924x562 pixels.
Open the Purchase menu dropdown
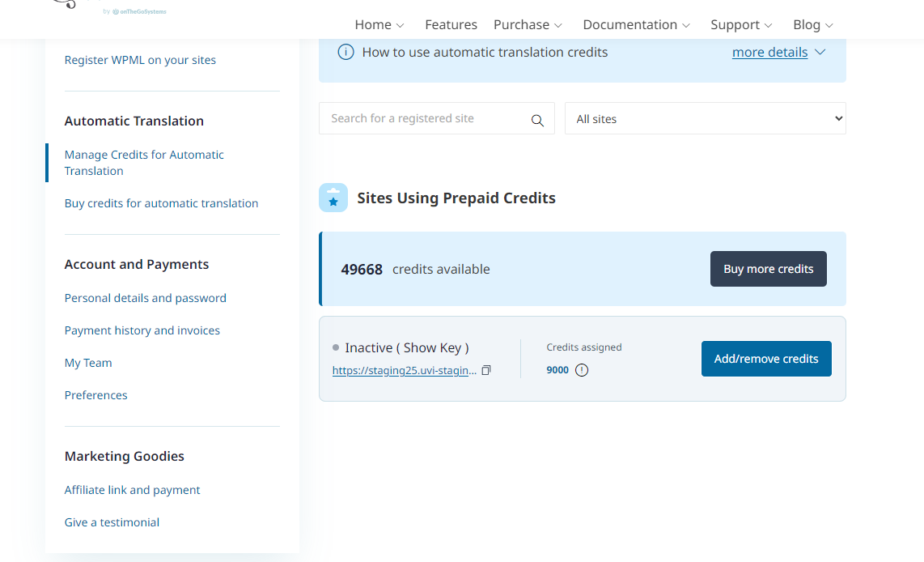(528, 24)
